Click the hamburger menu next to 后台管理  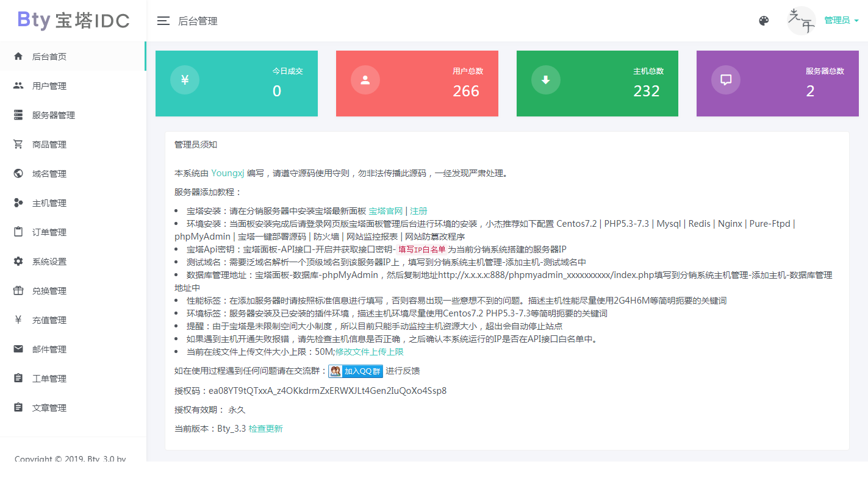tap(163, 20)
